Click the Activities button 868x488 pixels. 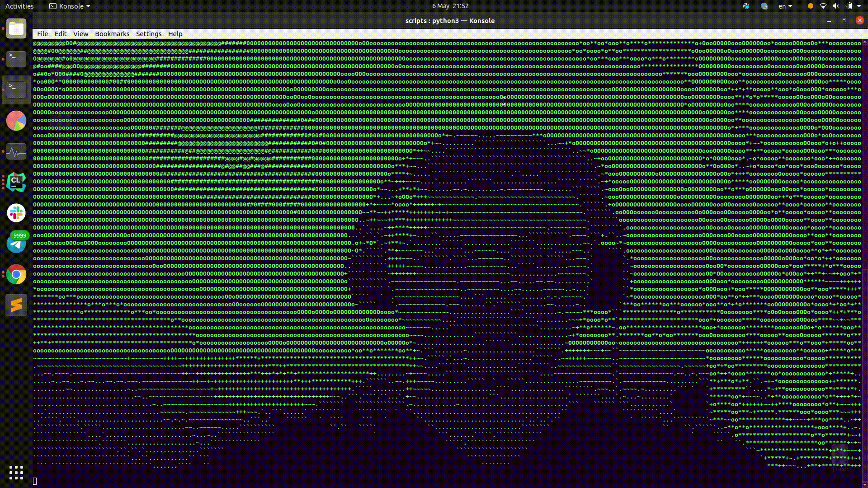pos(19,6)
